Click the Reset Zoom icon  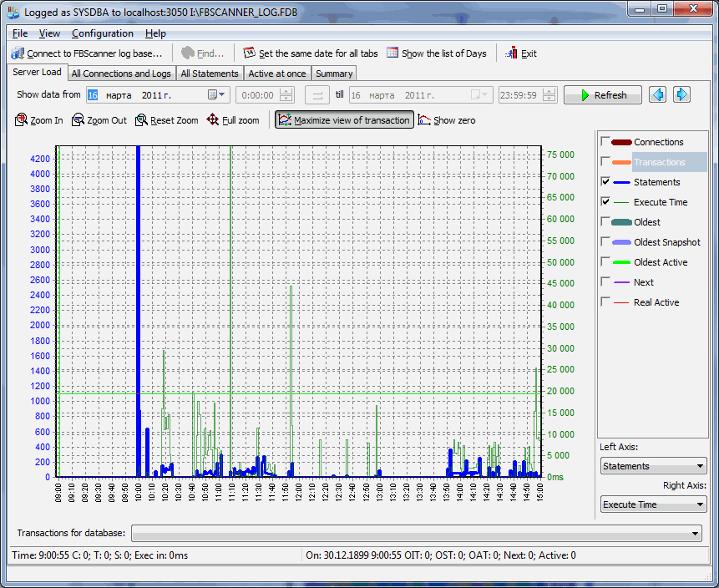[142, 120]
